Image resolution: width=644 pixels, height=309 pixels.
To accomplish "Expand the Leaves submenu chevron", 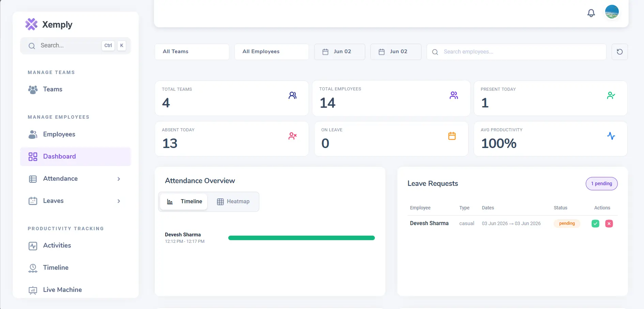I will [x=119, y=201].
